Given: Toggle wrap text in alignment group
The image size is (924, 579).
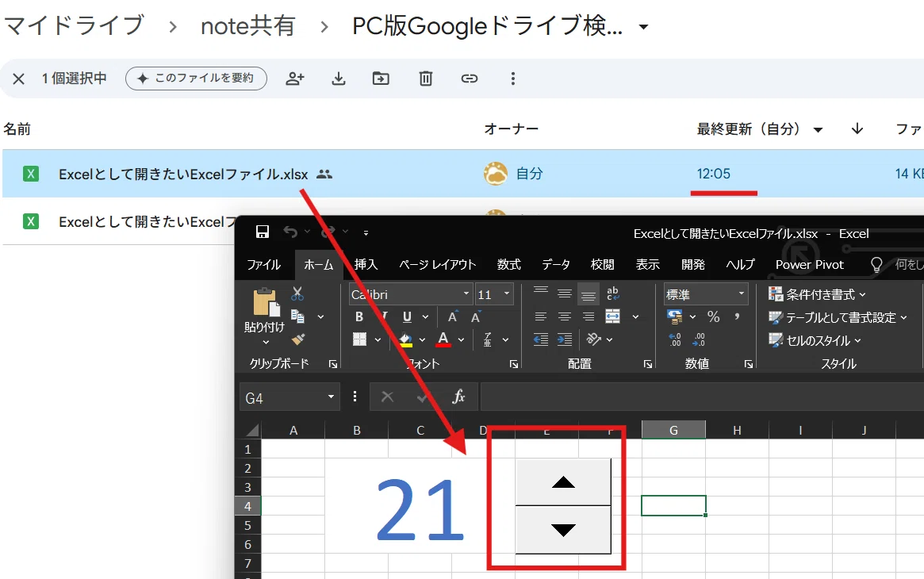Looking at the screenshot, I should [612, 293].
